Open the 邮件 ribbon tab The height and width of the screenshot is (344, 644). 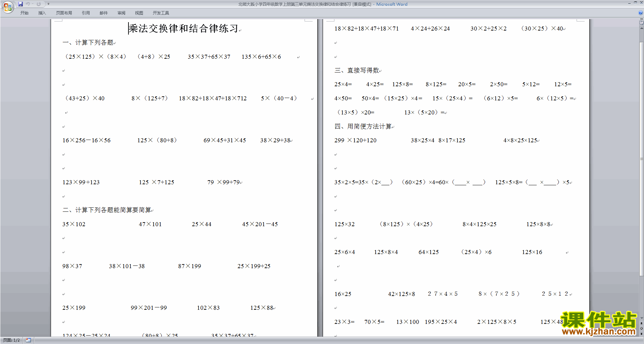click(104, 13)
